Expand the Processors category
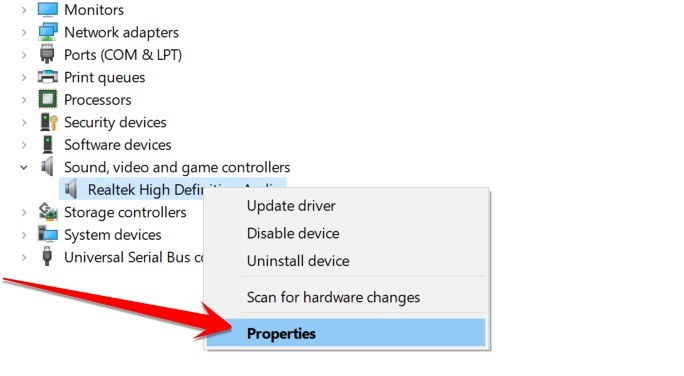Screen dimensions: 684x376 click(x=24, y=100)
